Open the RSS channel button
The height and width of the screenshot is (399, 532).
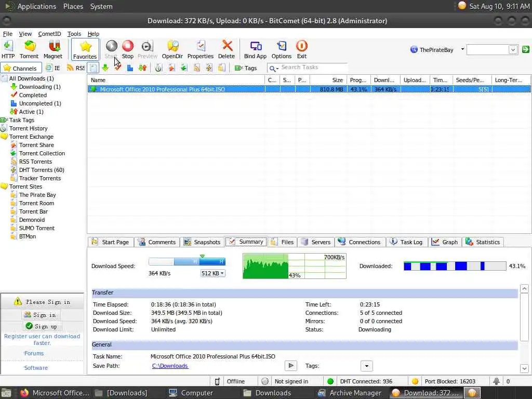pyautogui.click(x=76, y=68)
